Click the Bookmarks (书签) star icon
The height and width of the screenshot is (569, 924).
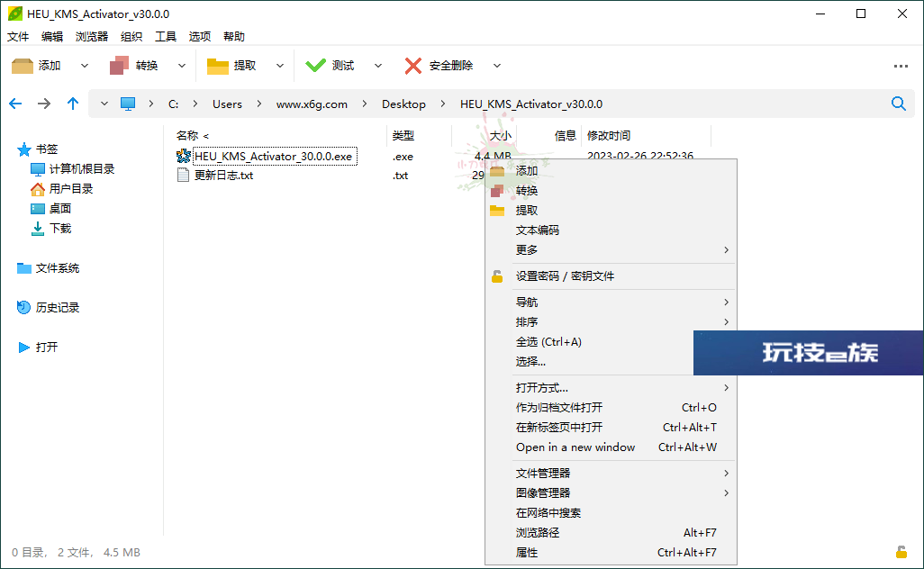24,149
